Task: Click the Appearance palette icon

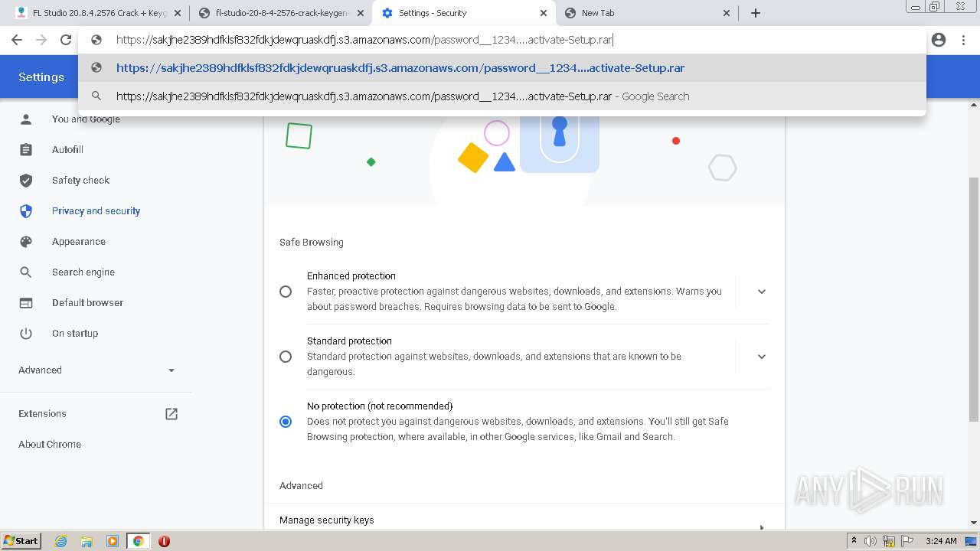Action: [x=26, y=242]
